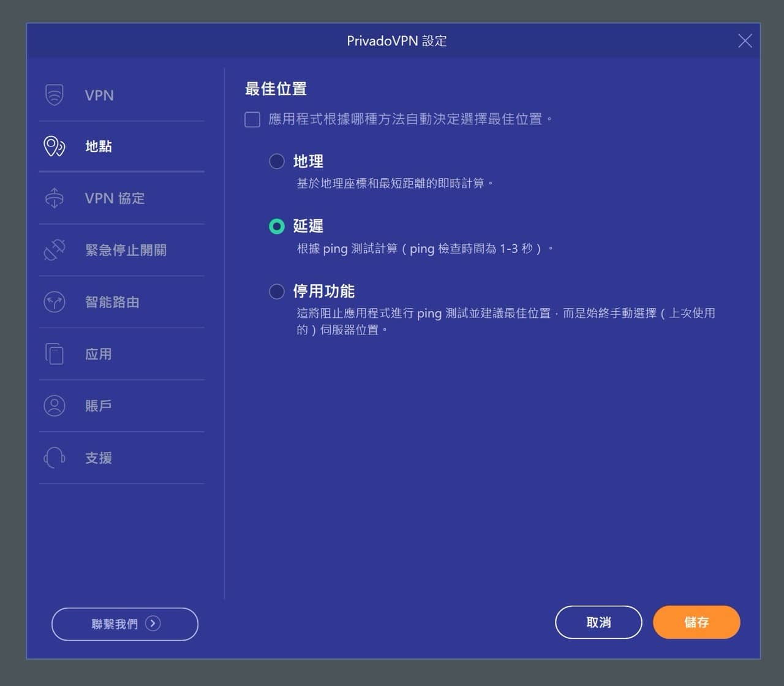Click the orange 儲存 save button

(x=696, y=622)
